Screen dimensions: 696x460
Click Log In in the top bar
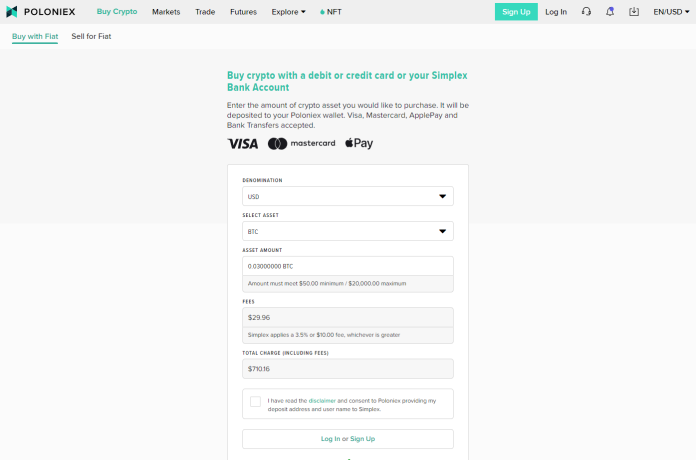[556, 12]
